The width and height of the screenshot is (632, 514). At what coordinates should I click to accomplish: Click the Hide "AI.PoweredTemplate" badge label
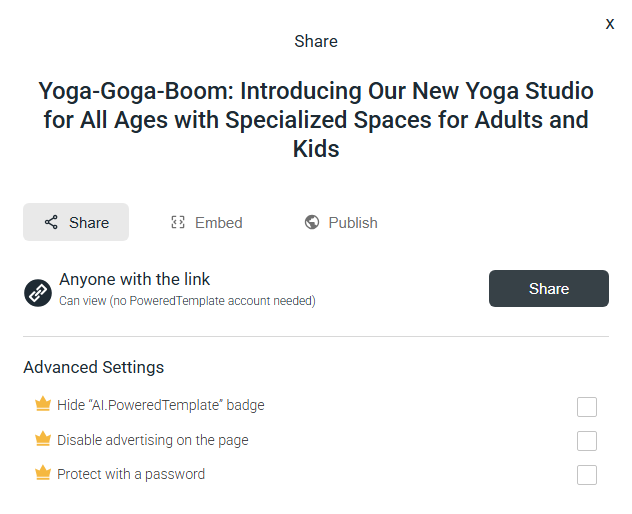point(161,405)
